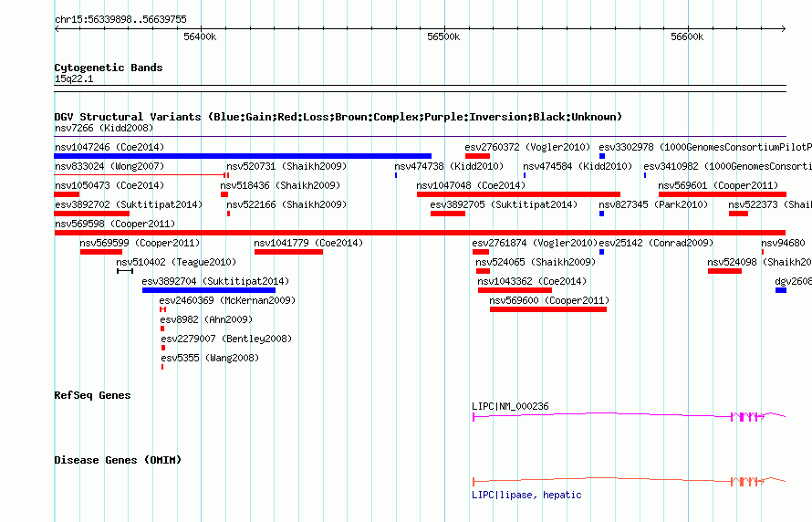
Task: Click the RefSeq Genes track title
Action: (x=92, y=395)
